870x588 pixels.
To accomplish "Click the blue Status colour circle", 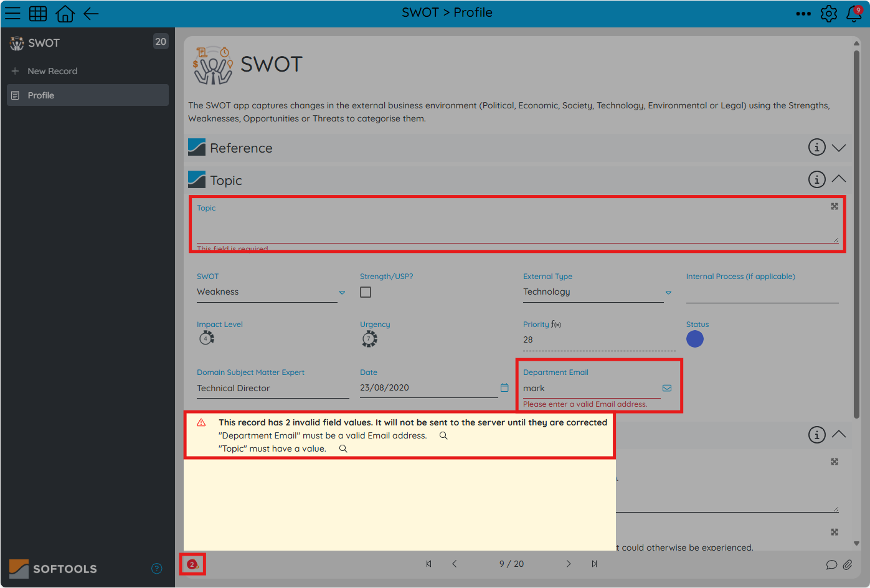I will click(x=695, y=339).
